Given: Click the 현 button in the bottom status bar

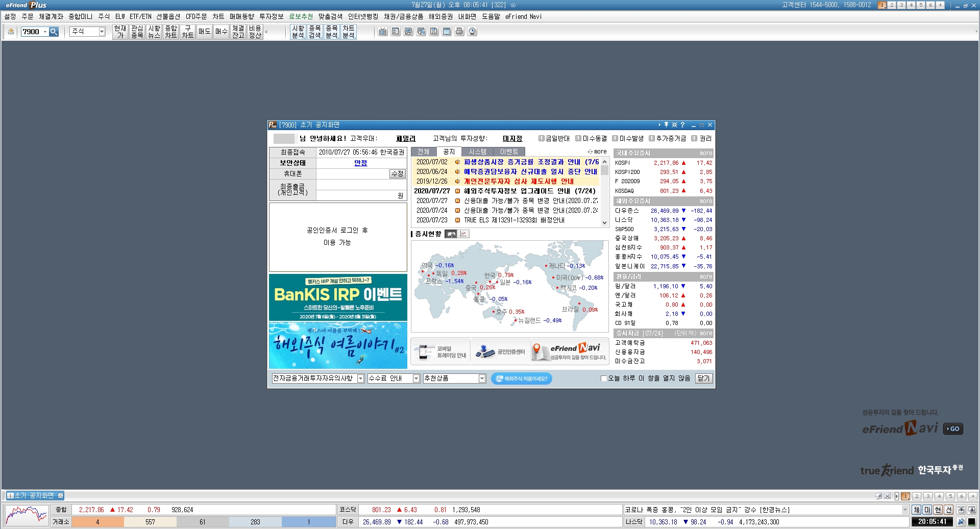Looking at the screenshot, I should click(x=938, y=510).
